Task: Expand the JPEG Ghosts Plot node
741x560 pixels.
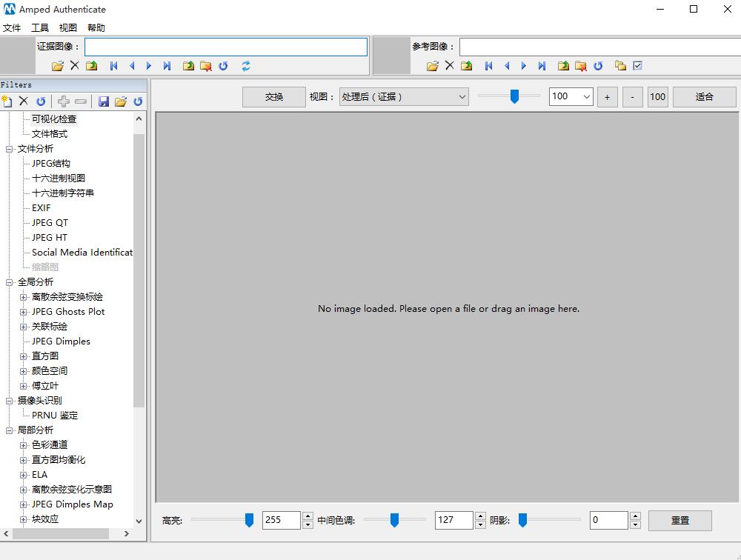Action: (23, 312)
